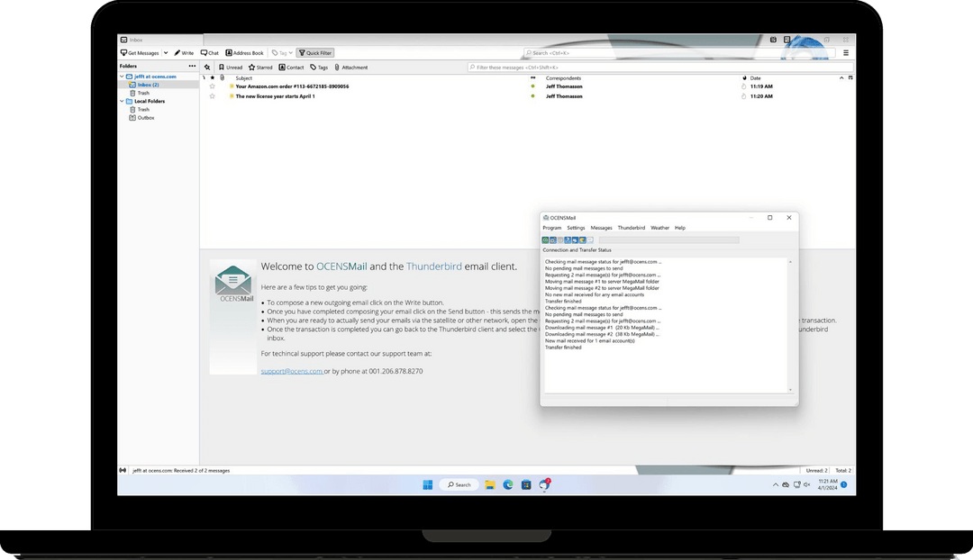
Task: Click the Thunderbird hamburger menu icon
Action: pyautogui.click(x=845, y=53)
